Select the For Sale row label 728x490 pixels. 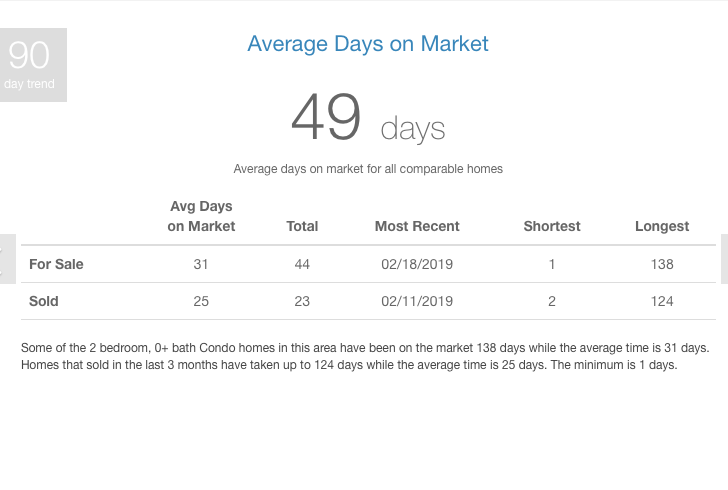click(x=56, y=264)
